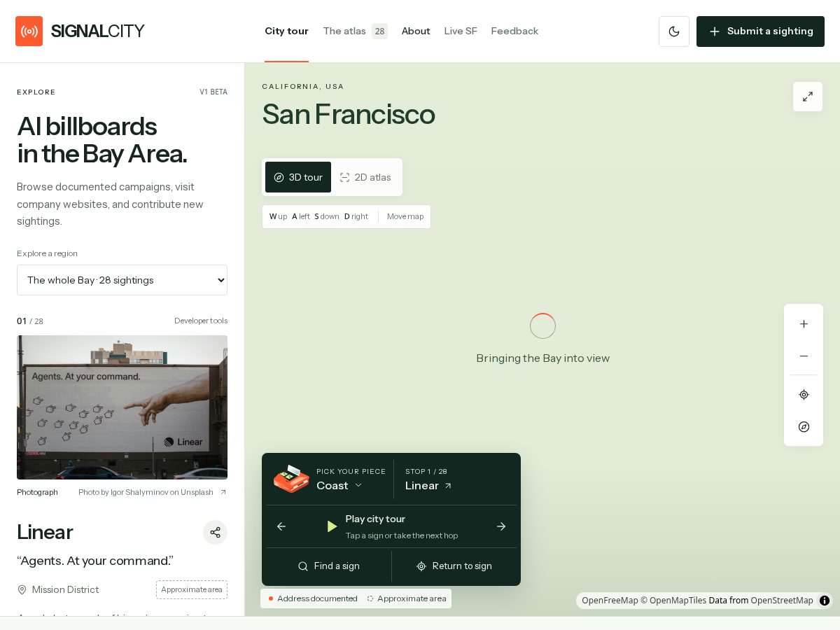Viewport: 840px width, 630px height.
Task: Toggle dark mode with moon icon
Action: click(674, 31)
